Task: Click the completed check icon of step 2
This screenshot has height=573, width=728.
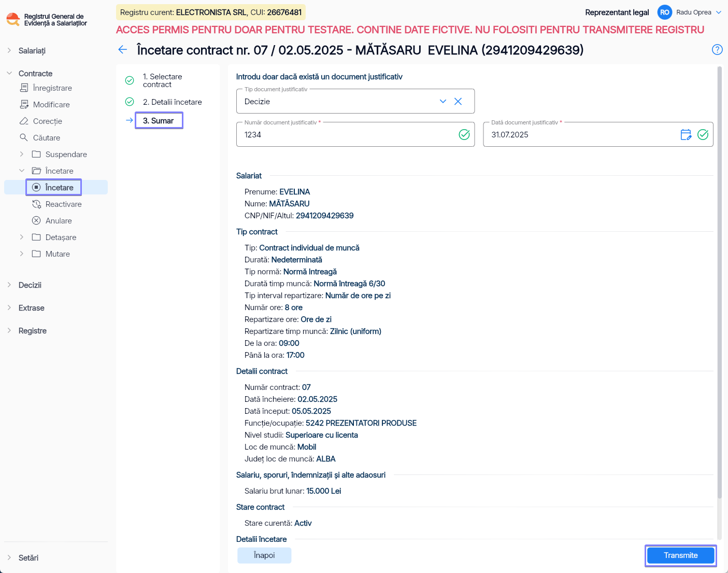Action: click(x=130, y=102)
